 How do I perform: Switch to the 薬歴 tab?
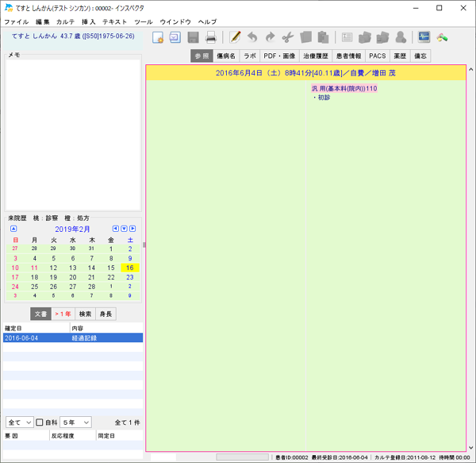[x=400, y=56]
